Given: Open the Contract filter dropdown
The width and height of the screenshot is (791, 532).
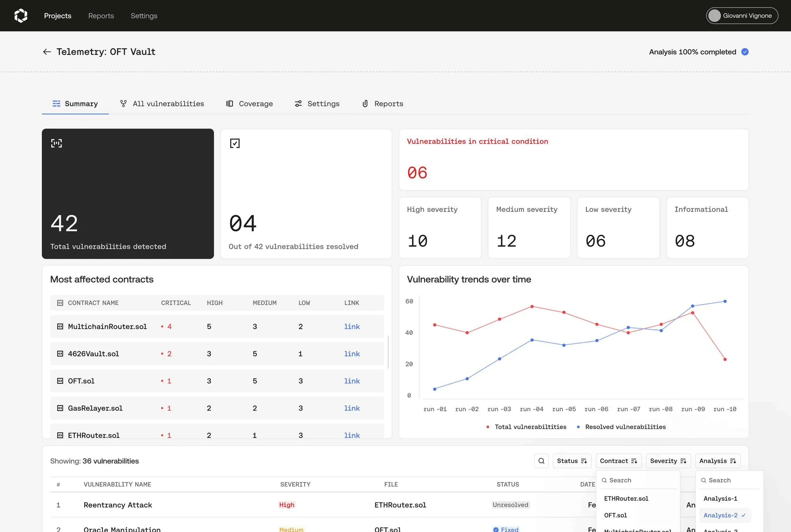Looking at the screenshot, I should [x=618, y=461].
